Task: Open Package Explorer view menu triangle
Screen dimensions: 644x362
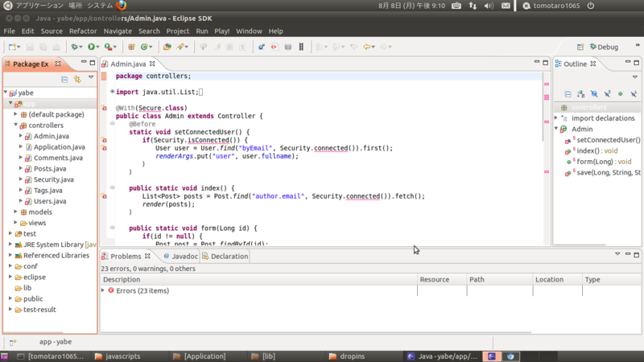Action: pyautogui.click(x=91, y=77)
